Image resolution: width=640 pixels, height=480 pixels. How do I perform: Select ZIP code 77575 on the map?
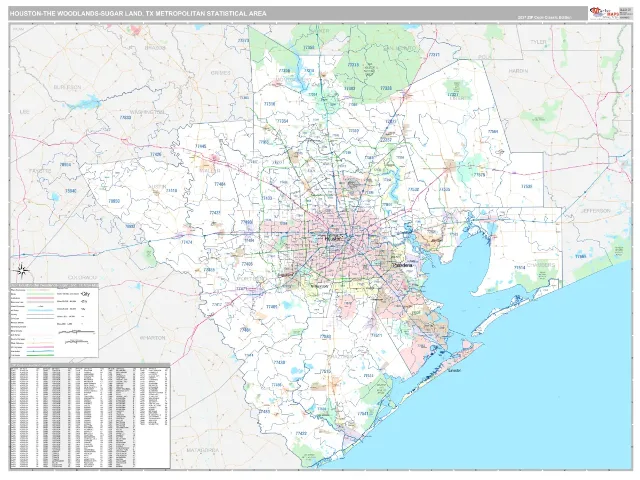point(479,175)
